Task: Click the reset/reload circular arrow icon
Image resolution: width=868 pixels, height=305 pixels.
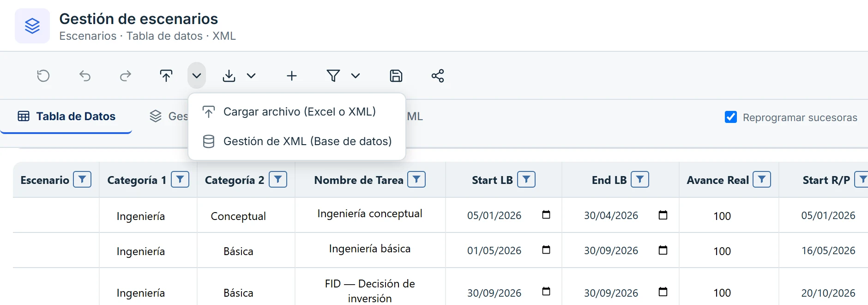Action: point(43,76)
